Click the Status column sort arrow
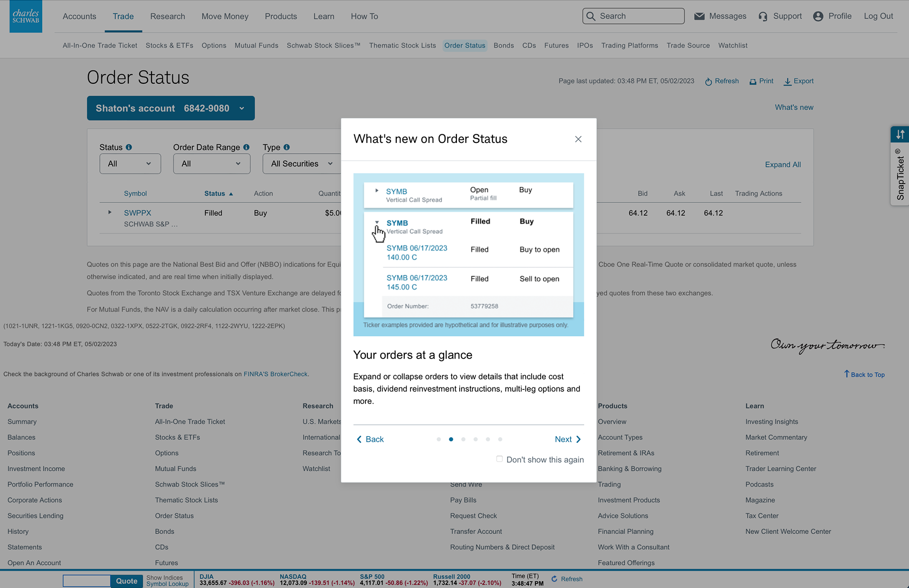Screen dimensions: 909x588 231,194
